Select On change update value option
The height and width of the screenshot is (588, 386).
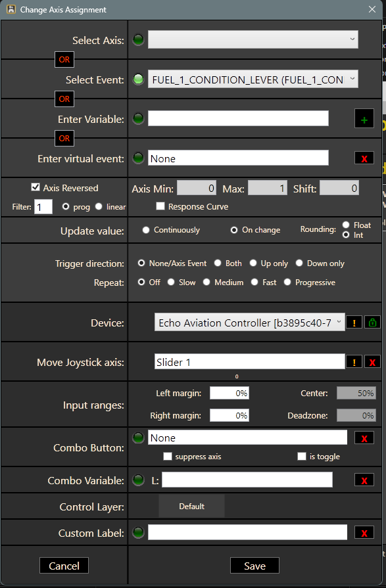pos(234,230)
